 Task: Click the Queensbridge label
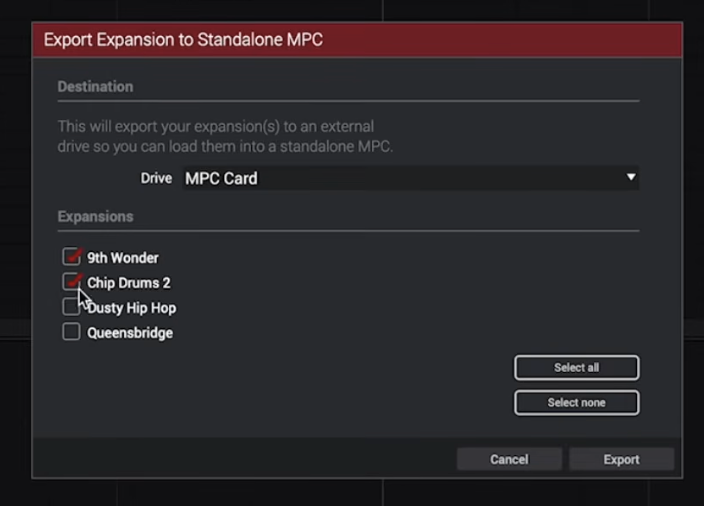click(130, 333)
